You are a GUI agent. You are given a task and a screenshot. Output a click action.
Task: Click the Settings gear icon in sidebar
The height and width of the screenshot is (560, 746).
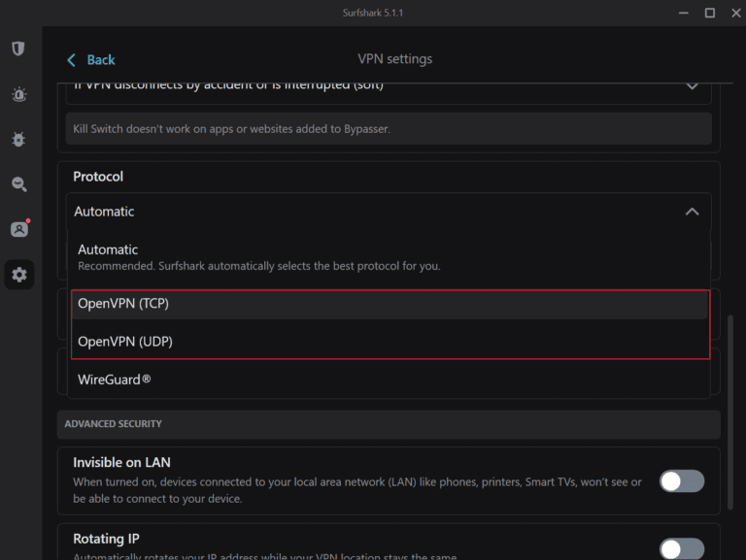[x=18, y=275]
